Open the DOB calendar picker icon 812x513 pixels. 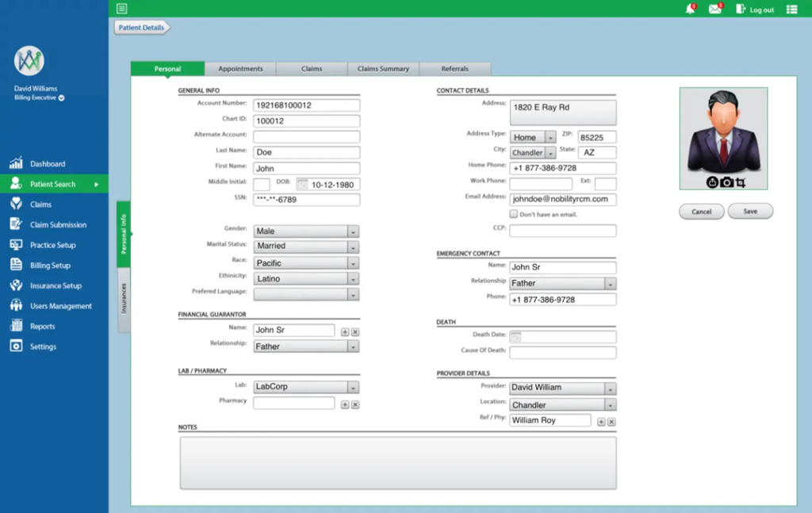(x=301, y=184)
